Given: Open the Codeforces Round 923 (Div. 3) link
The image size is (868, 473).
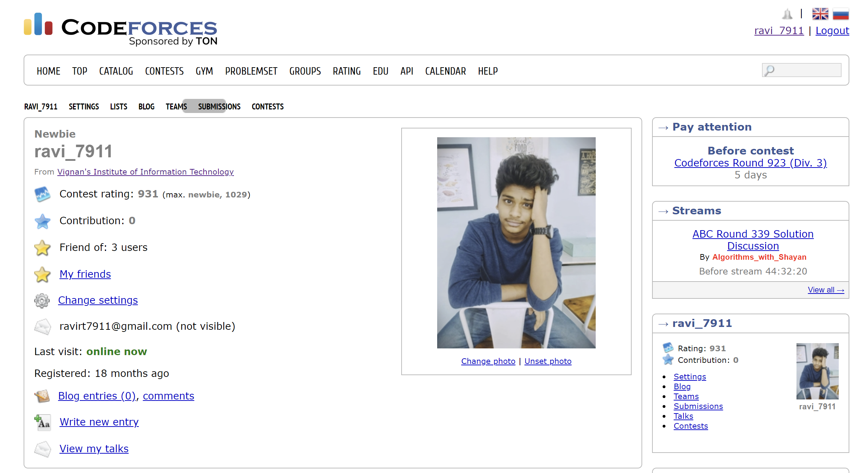Looking at the screenshot, I should pyautogui.click(x=750, y=163).
